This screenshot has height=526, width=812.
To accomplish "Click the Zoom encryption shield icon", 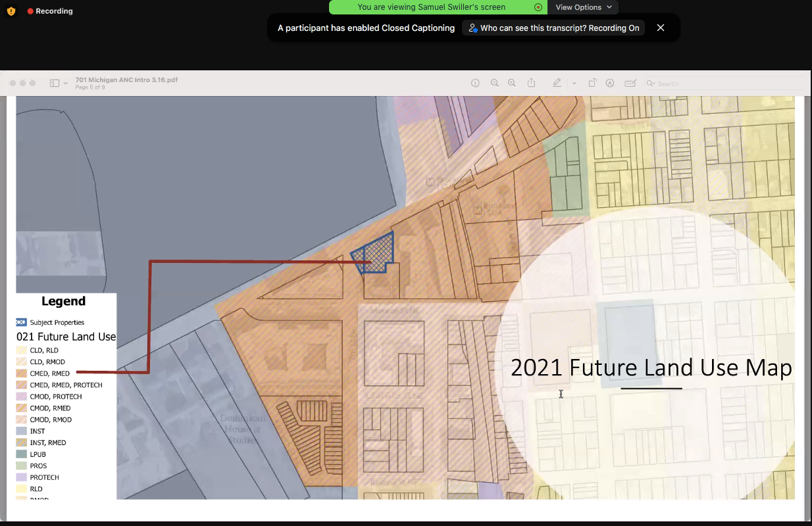I will [x=11, y=11].
